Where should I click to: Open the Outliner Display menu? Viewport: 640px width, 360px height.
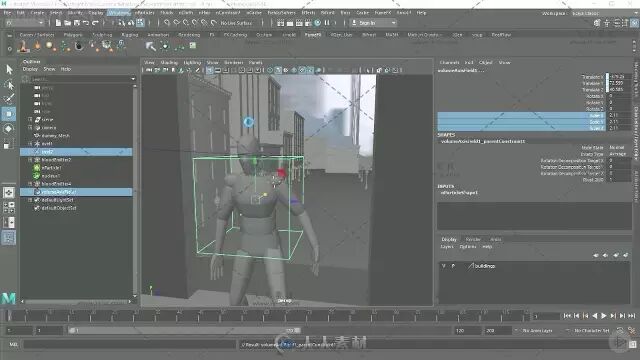(x=30, y=69)
